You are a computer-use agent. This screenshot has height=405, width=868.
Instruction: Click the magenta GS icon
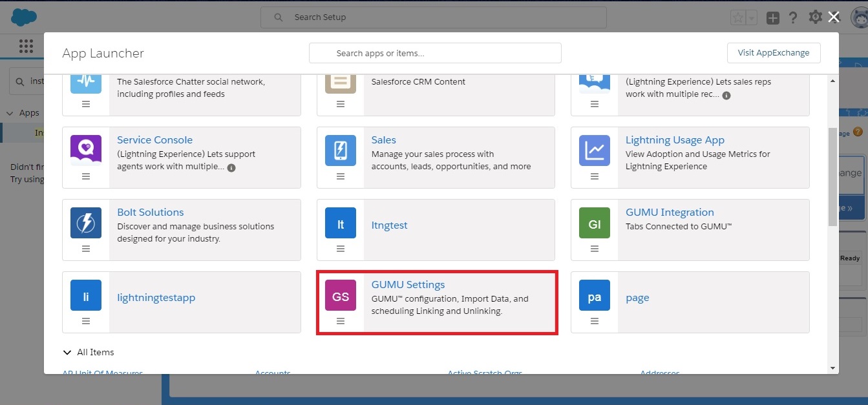(341, 295)
